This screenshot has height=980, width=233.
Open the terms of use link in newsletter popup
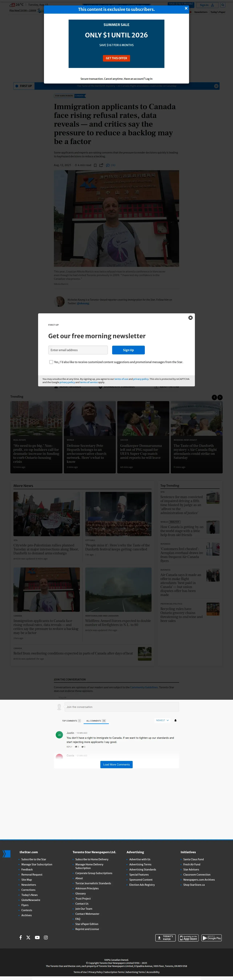tap(121, 379)
